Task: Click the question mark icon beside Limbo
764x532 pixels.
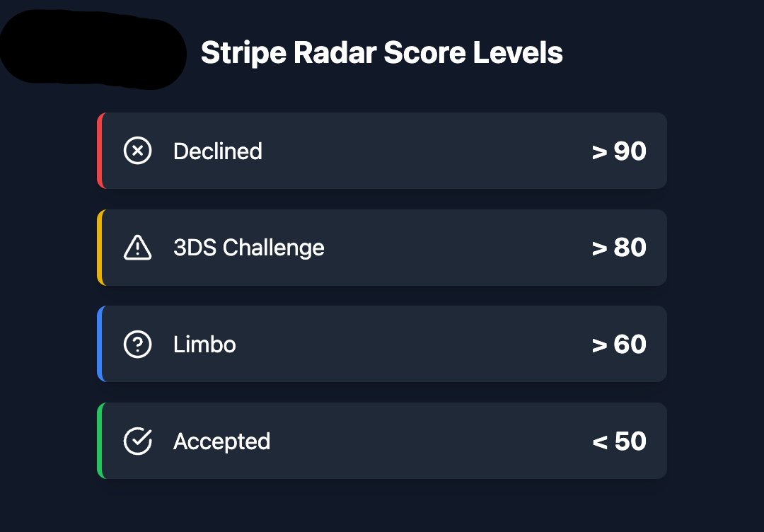Action: point(137,345)
